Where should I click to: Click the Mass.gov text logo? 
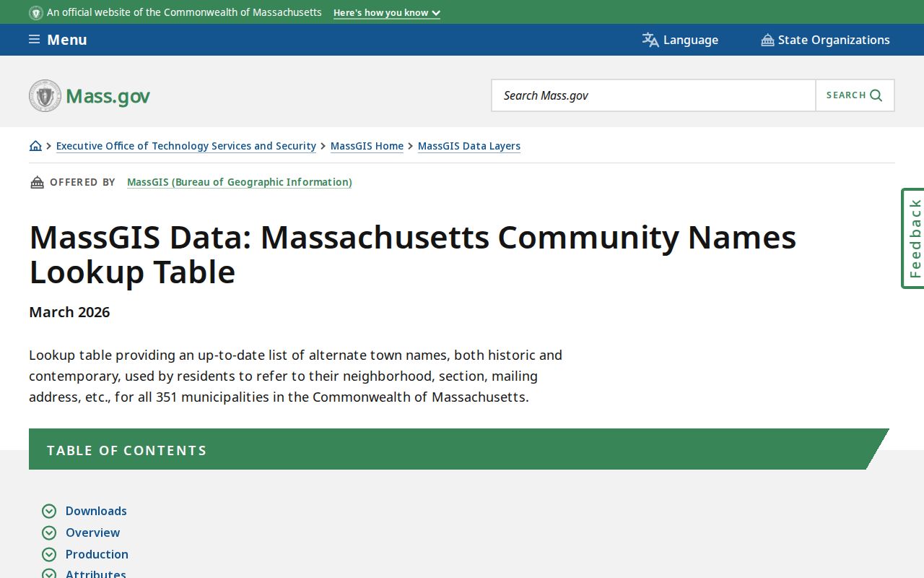108,96
